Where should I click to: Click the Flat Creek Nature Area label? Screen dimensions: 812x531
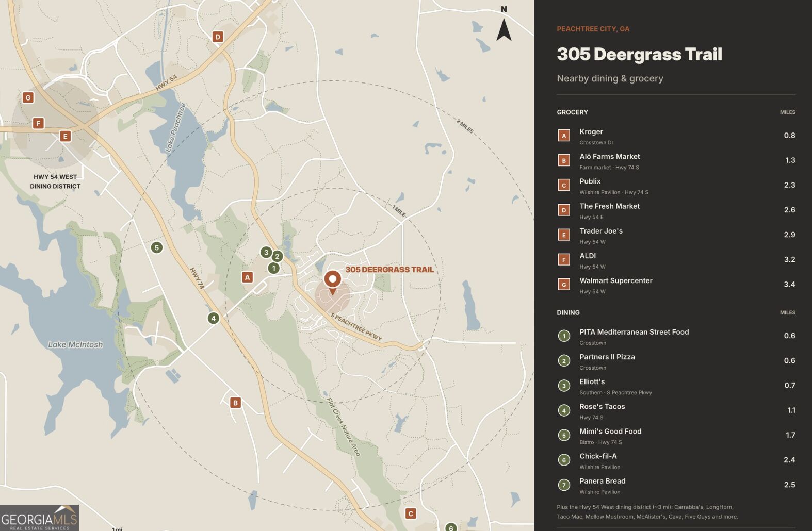[344, 427]
